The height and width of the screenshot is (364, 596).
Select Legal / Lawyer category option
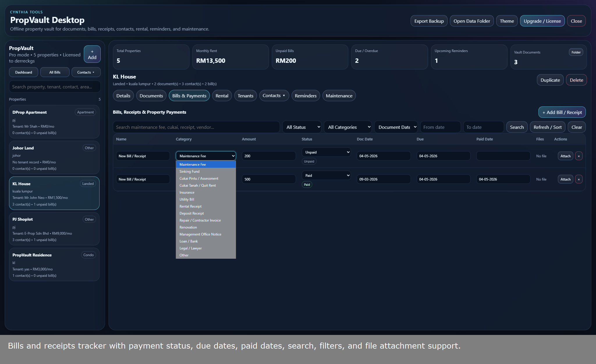coord(206,248)
